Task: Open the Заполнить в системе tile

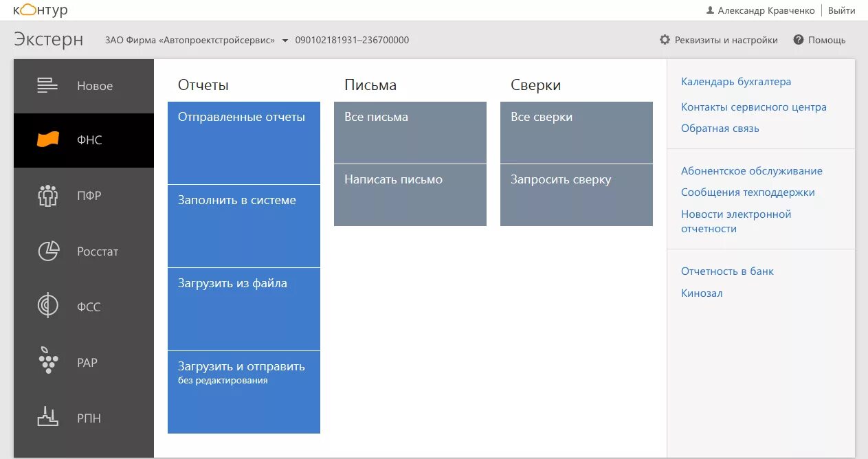Action: [x=244, y=226]
